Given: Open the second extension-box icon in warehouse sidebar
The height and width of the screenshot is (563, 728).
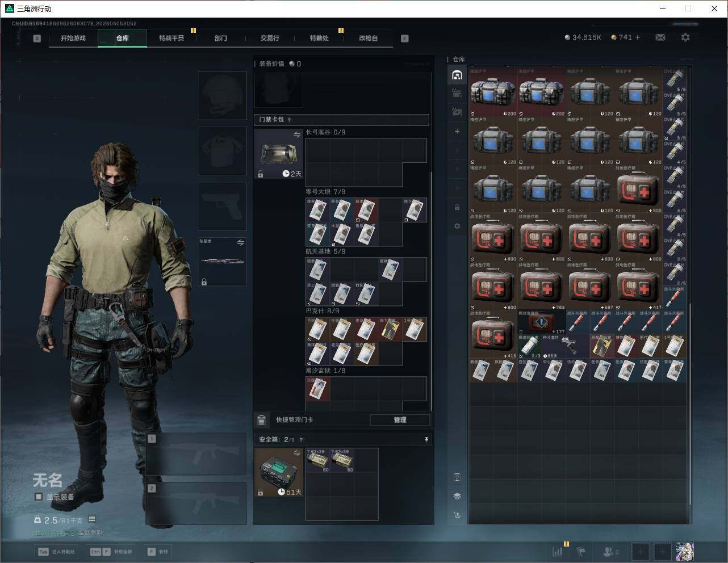Looking at the screenshot, I should (457, 112).
